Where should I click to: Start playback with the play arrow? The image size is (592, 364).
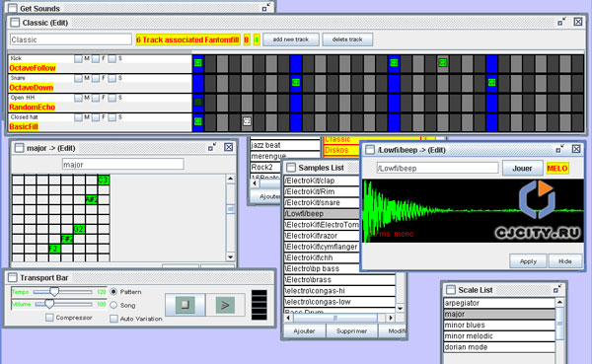tap(225, 305)
